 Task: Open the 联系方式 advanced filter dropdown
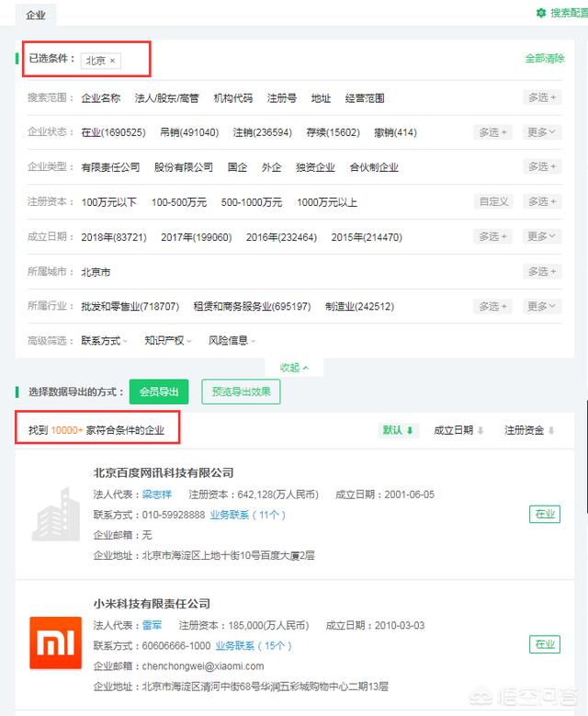105,341
